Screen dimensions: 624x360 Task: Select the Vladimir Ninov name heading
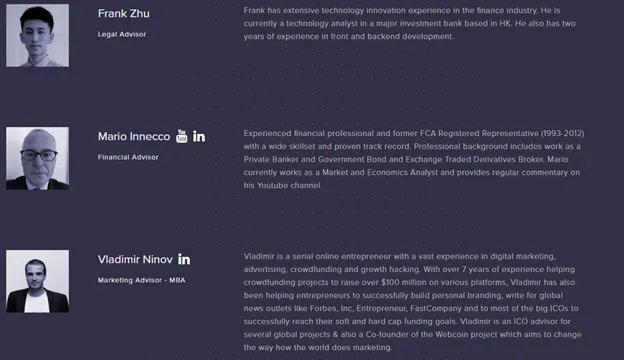click(x=135, y=259)
